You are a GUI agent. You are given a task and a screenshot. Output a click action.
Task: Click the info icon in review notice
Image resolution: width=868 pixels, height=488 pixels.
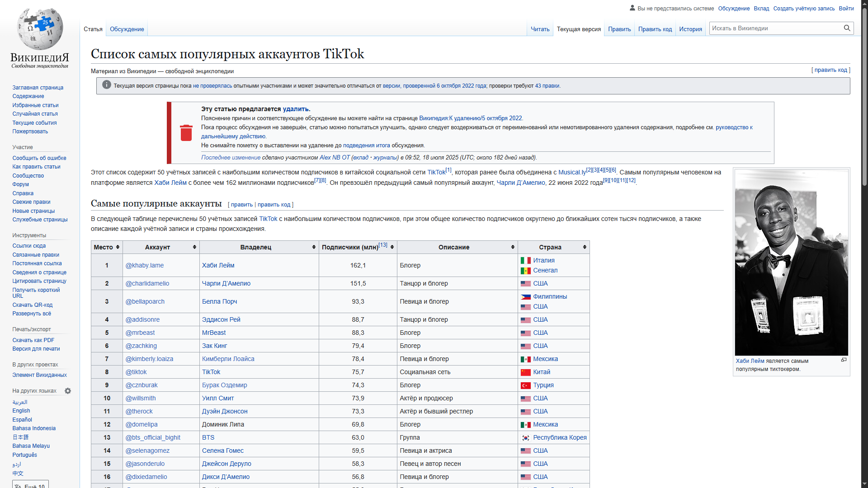click(x=107, y=85)
